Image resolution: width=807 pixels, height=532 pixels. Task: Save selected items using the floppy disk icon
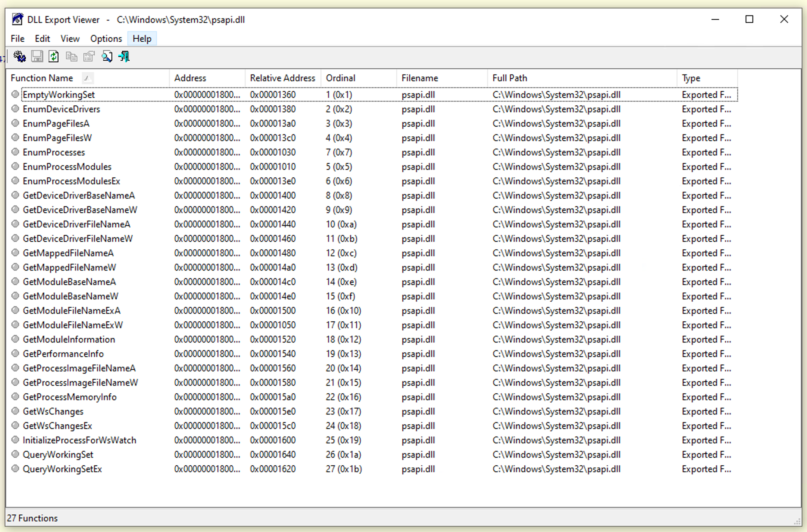tap(37, 56)
